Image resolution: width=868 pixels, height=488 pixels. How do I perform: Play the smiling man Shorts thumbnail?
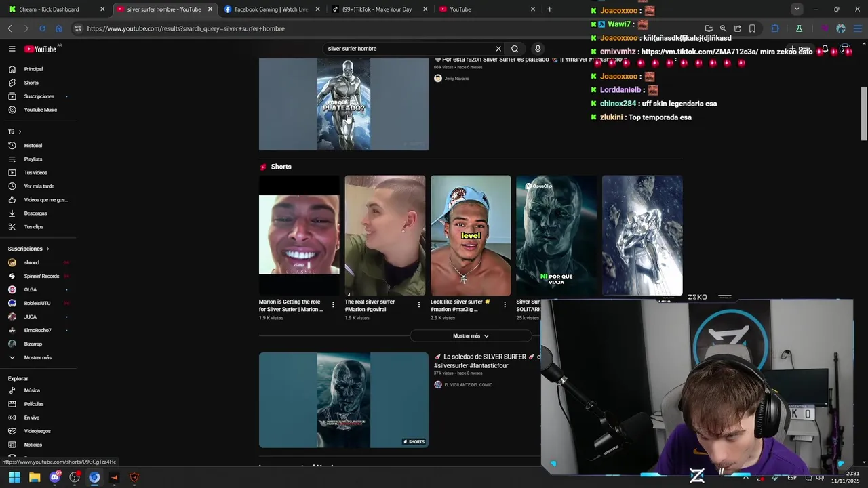pyautogui.click(x=299, y=235)
